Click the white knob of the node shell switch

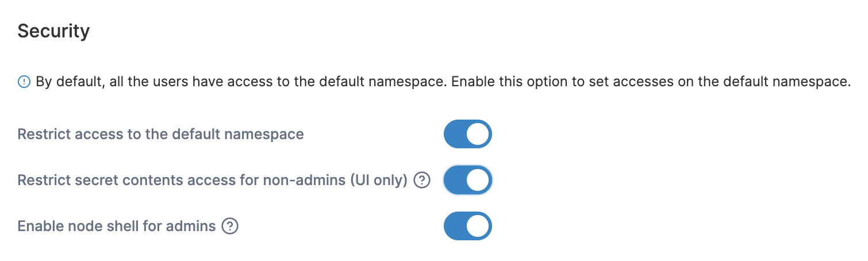click(x=478, y=227)
